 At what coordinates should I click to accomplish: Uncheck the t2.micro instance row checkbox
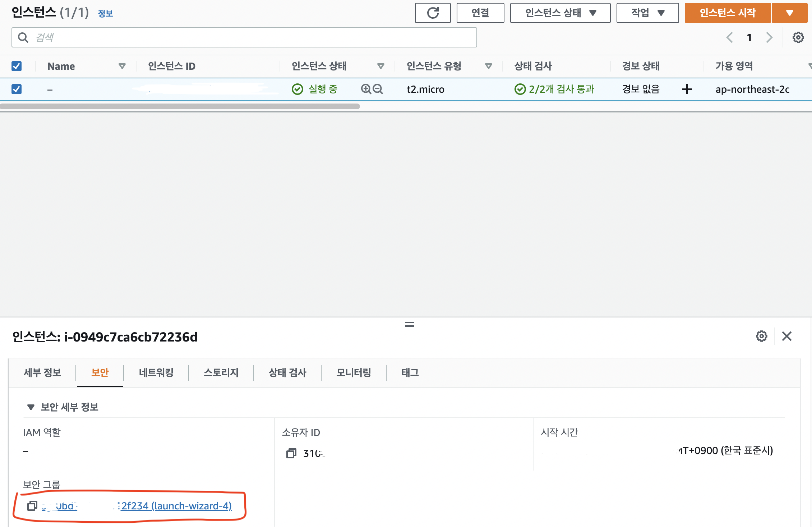[x=17, y=89]
